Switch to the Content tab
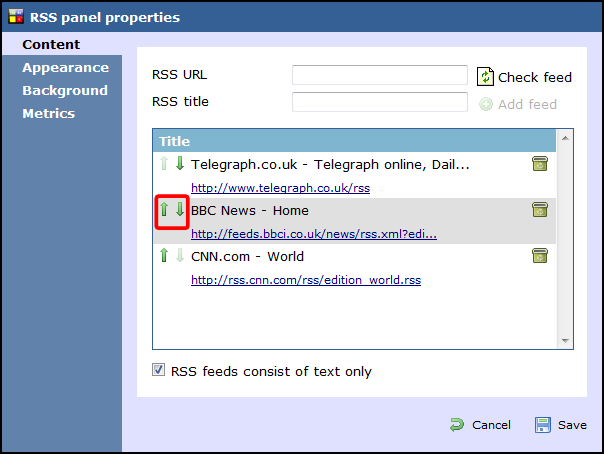 click(x=51, y=44)
